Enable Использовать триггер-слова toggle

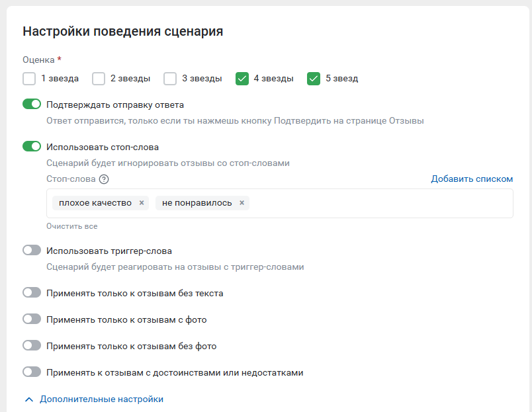point(32,251)
